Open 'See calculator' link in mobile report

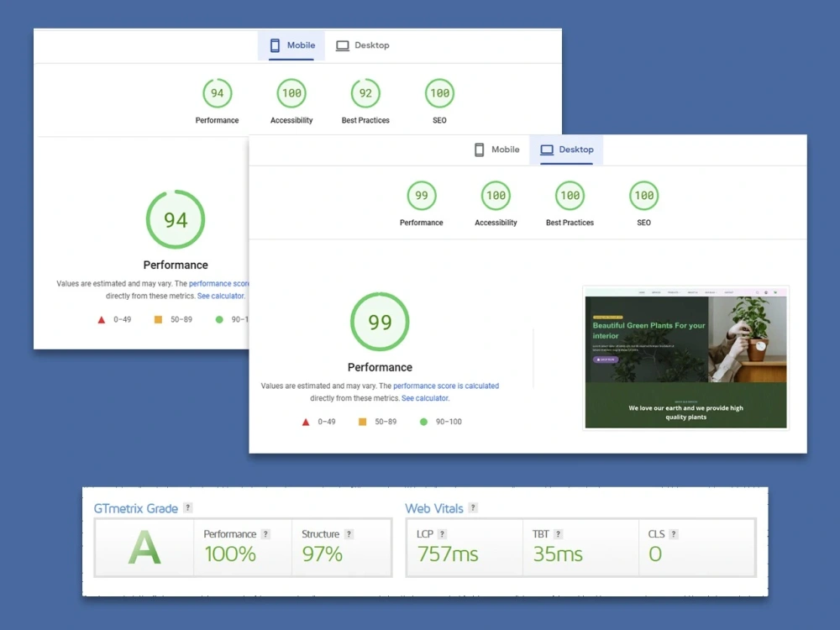pyautogui.click(x=221, y=296)
